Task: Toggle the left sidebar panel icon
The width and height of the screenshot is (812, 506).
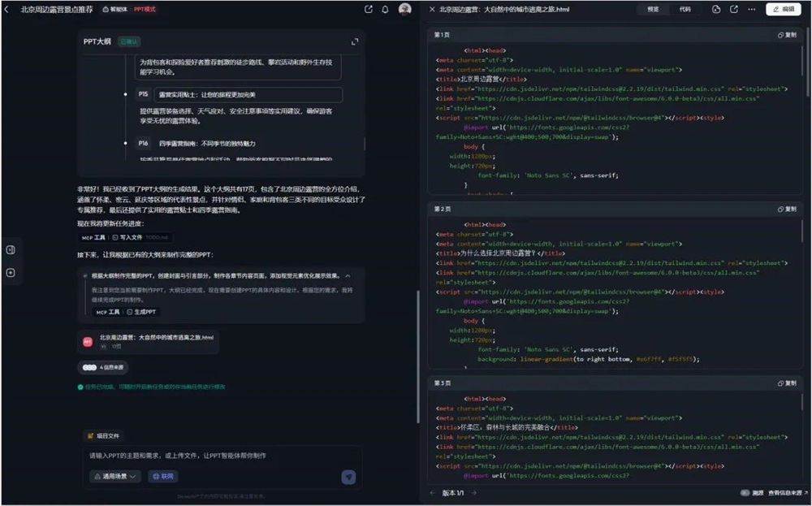Action: [11, 249]
